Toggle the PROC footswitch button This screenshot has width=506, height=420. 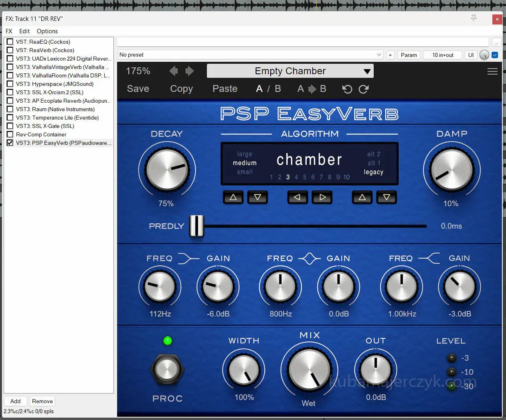tap(167, 369)
